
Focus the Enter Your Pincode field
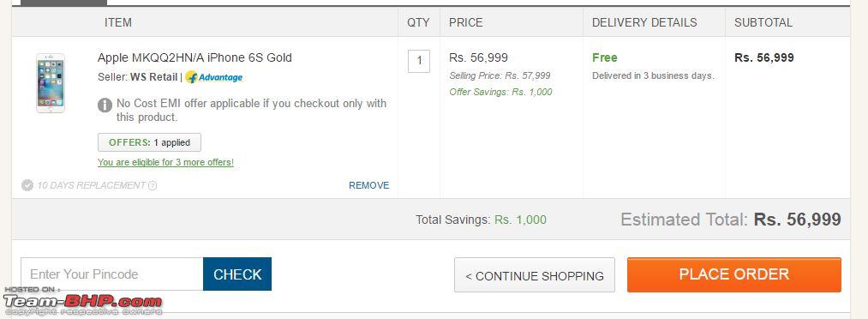click(x=112, y=274)
